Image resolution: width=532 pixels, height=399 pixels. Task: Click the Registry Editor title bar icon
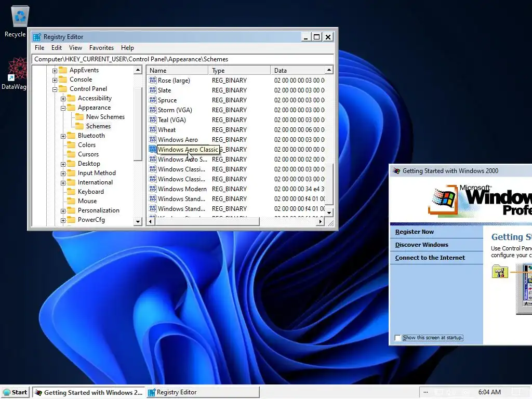37,37
